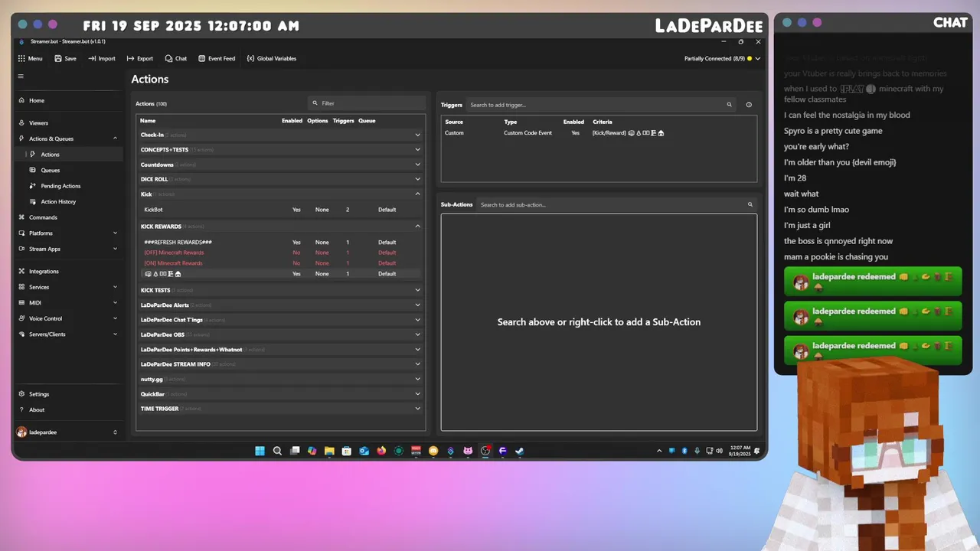Open the Viewers sidebar page
Viewport: 980px width, 551px height.
point(68,122)
